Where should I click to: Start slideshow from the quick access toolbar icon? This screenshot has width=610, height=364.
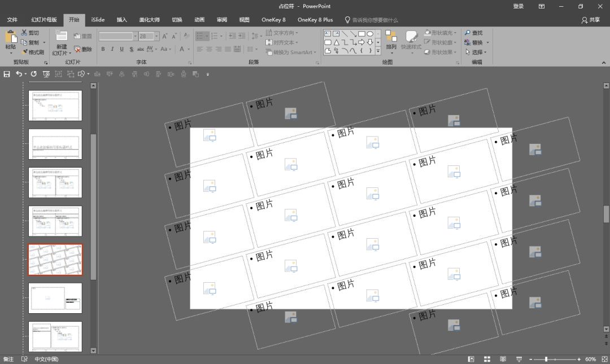coord(46,74)
